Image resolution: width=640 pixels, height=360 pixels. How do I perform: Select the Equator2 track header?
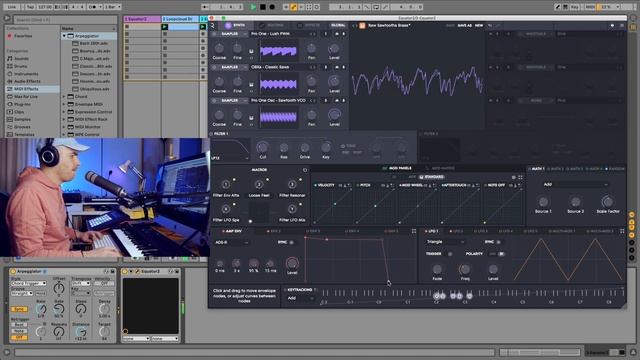[142, 19]
